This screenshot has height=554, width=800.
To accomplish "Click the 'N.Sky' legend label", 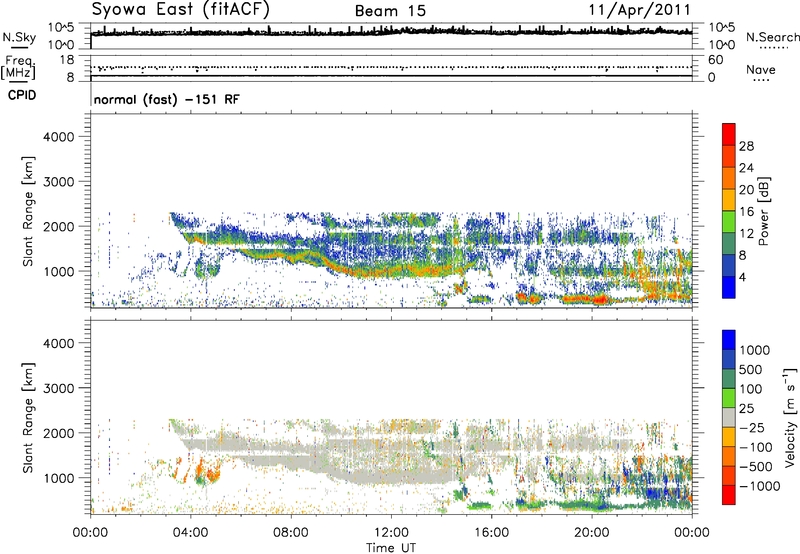I will point(19,37).
